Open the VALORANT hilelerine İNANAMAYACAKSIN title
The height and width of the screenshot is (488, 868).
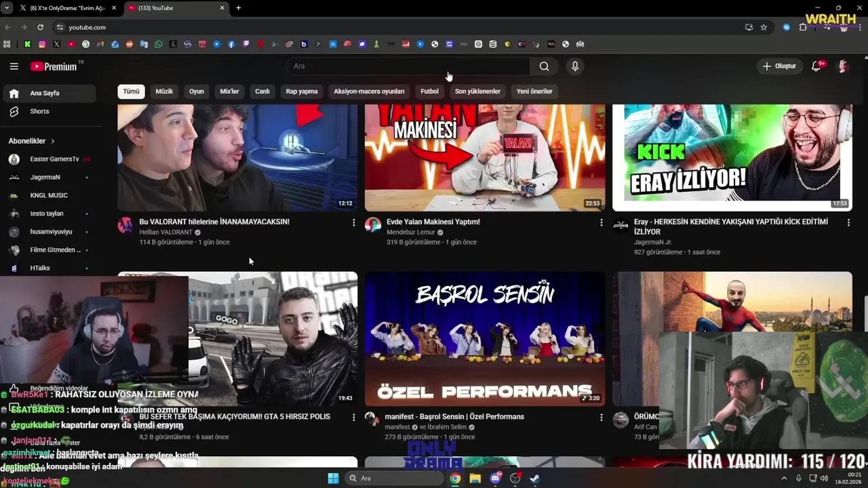point(214,222)
